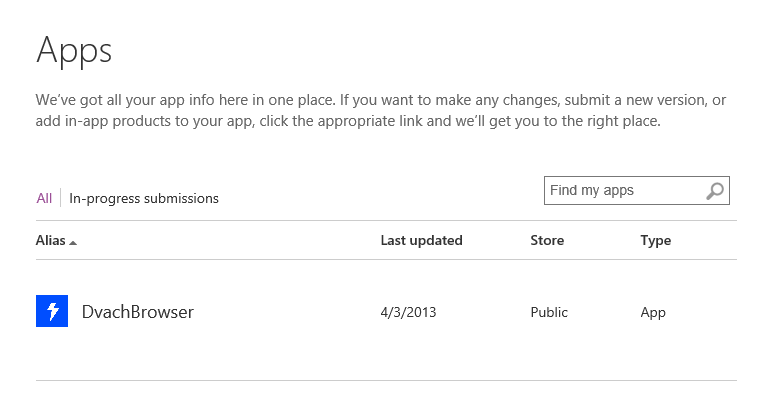Sort the list by Alias column
779x407 pixels.
pyautogui.click(x=51, y=241)
